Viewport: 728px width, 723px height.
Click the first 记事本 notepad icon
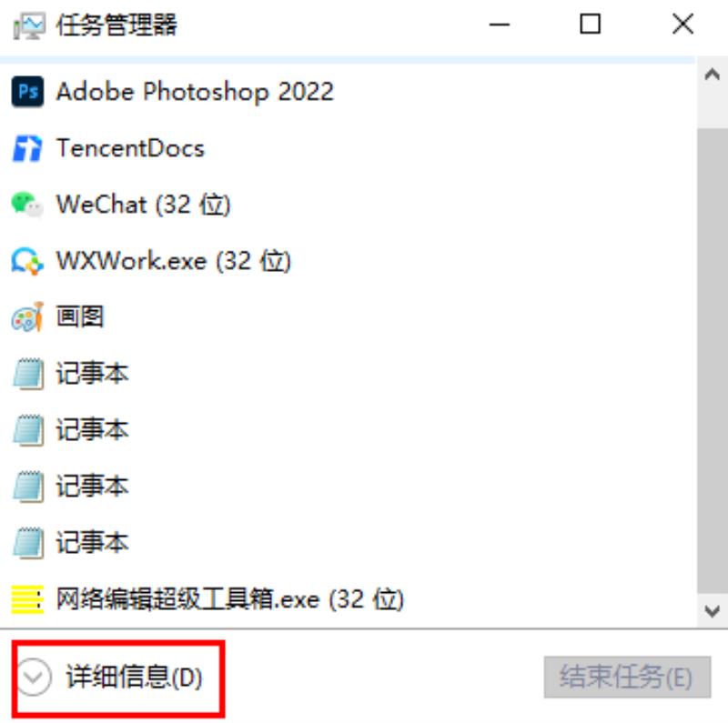28,374
